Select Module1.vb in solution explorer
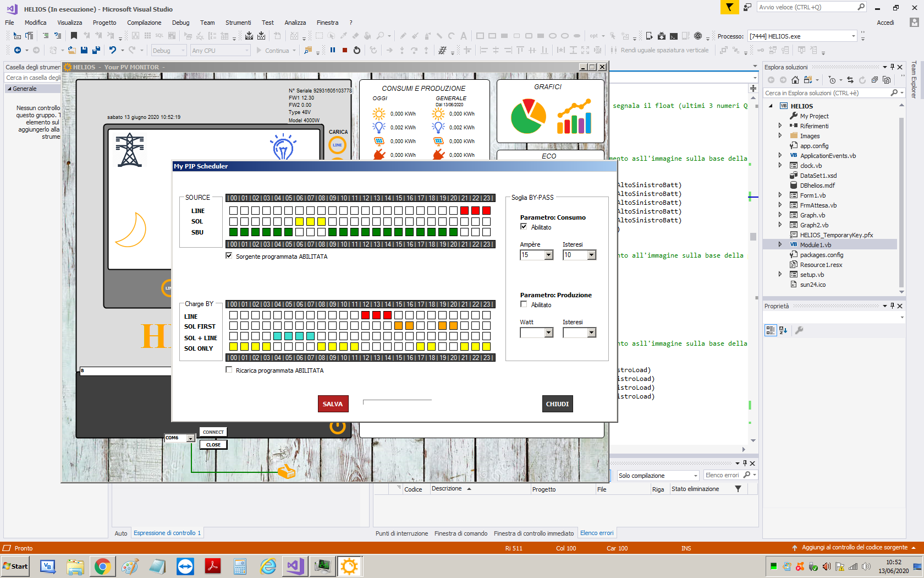This screenshot has height=578, width=924. (x=815, y=244)
